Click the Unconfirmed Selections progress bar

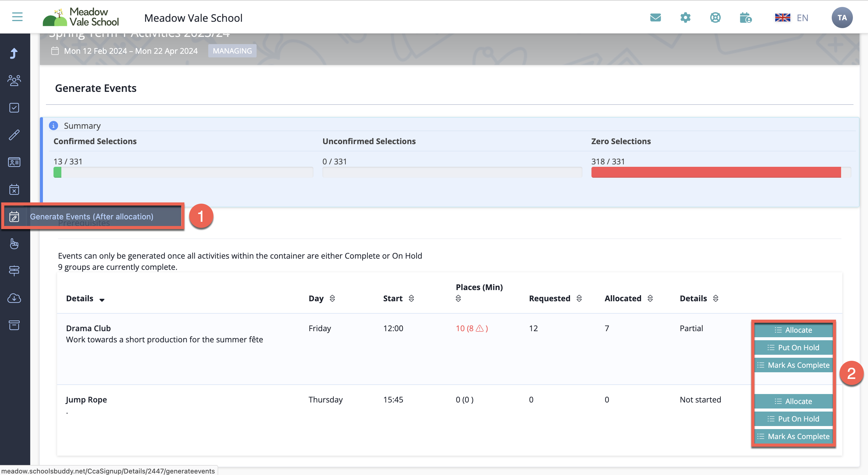pyautogui.click(x=452, y=173)
